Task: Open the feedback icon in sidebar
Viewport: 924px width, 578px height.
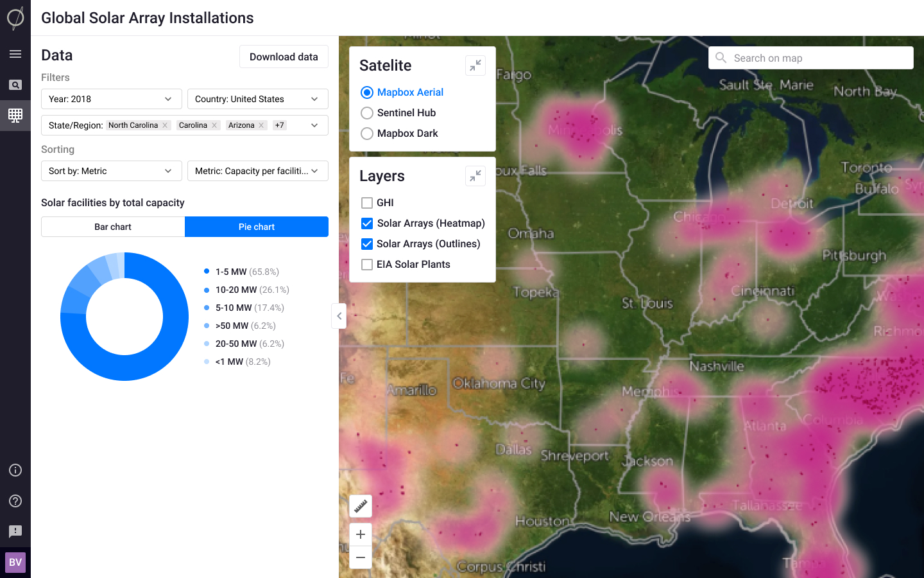Action: (15, 532)
